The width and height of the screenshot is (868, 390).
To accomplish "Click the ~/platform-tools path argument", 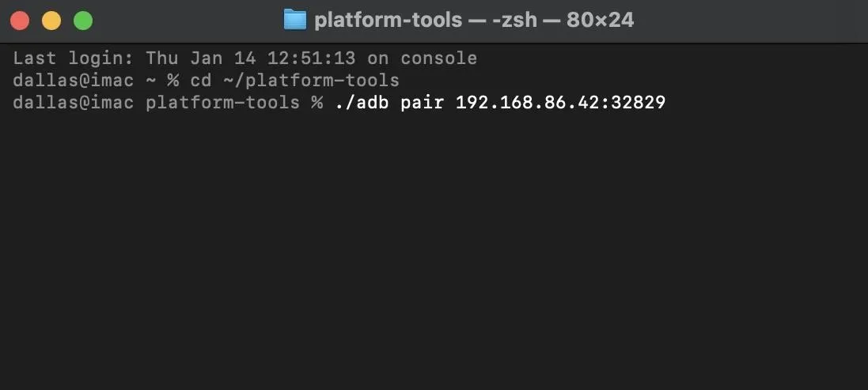I will click(311, 80).
